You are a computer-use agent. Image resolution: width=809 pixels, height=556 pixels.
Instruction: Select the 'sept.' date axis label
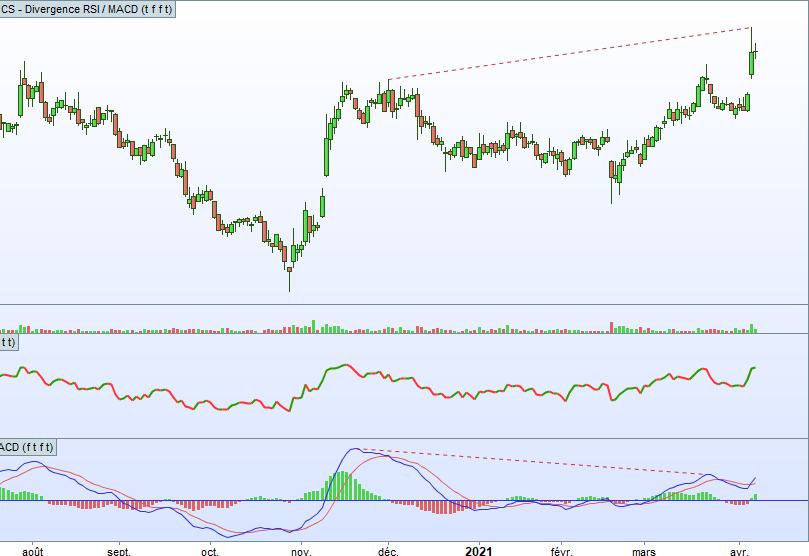(119, 551)
